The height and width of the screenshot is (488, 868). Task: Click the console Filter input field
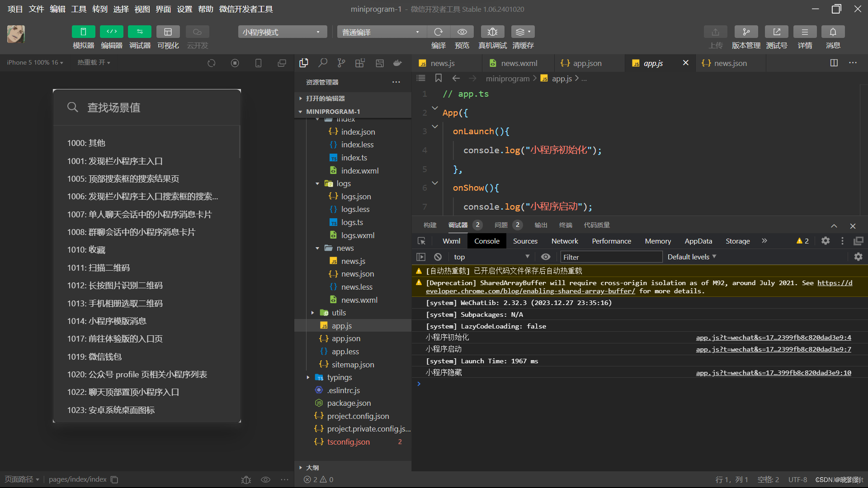(x=611, y=257)
